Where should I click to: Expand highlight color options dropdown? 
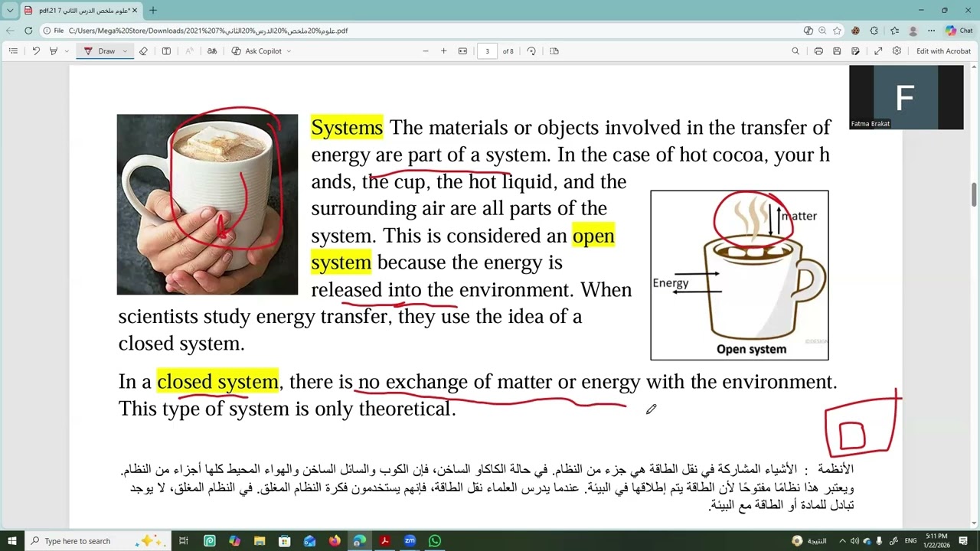(x=67, y=51)
